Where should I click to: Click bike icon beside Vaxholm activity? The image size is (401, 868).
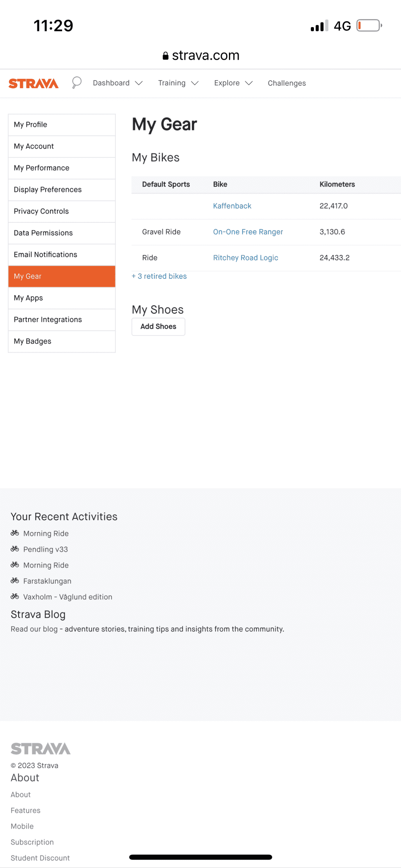[x=15, y=596]
